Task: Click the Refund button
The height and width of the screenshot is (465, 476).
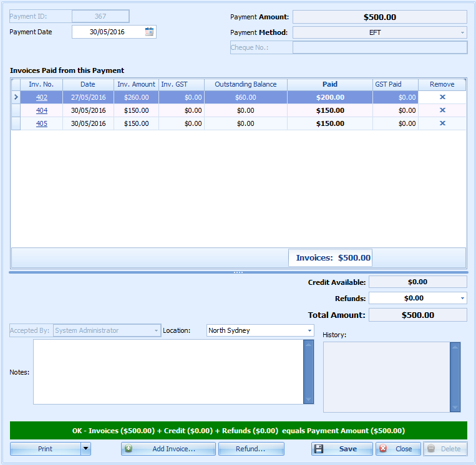Action: [251, 449]
